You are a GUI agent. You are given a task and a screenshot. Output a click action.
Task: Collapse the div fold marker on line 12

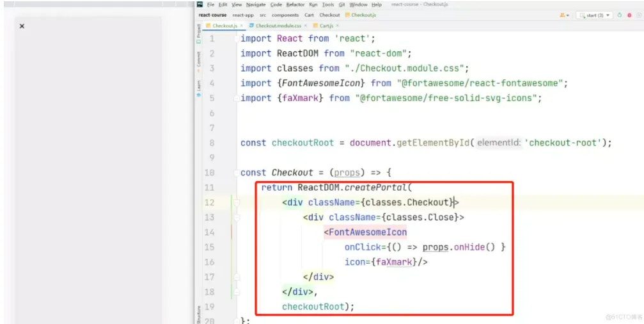tap(237, 202)
